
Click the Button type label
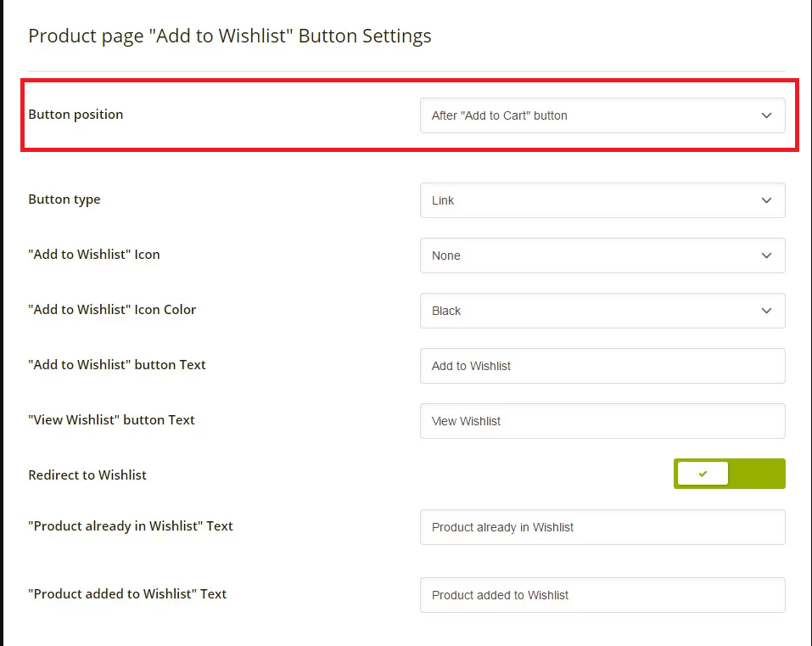tap(64, 199)
